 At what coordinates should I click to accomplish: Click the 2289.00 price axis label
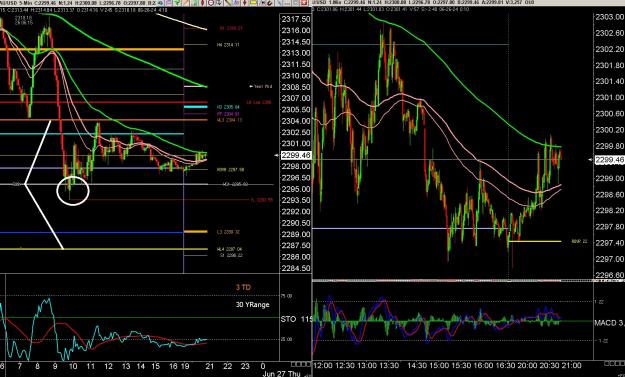pyautogui.click(x=296, y=234)
